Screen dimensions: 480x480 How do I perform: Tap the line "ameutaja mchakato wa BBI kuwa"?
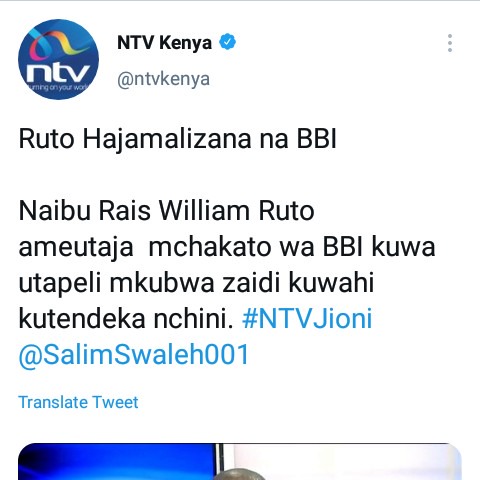pos(227,247)
